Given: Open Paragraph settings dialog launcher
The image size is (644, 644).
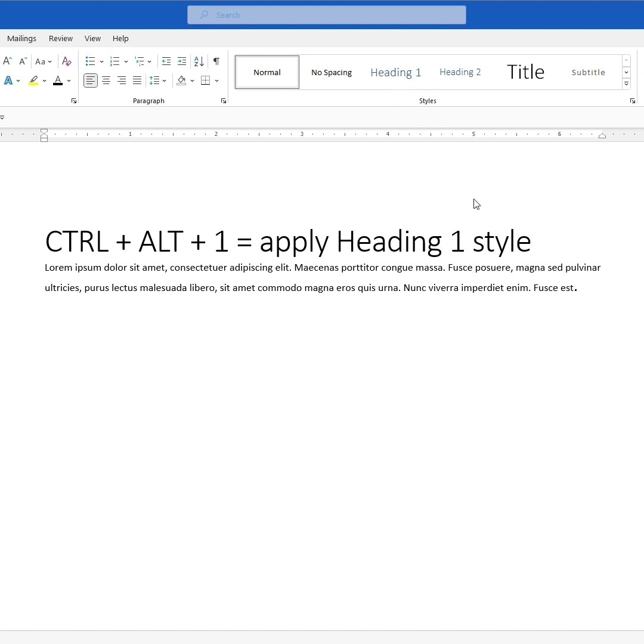Looking at the screenshot, I should [x=224, y=101].
